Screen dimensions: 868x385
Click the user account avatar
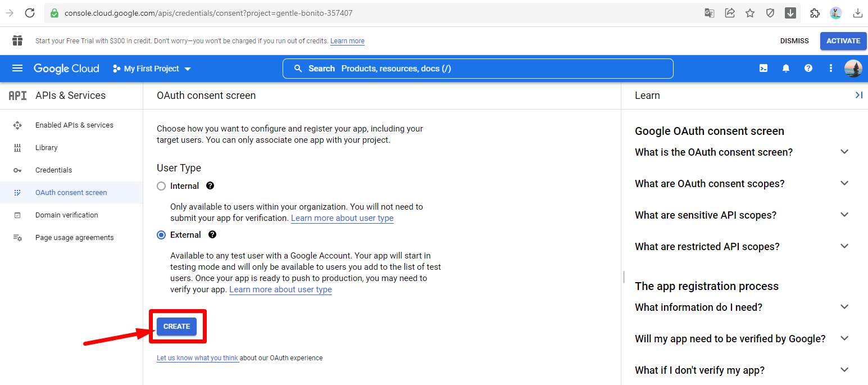click(x=853, y=69)
